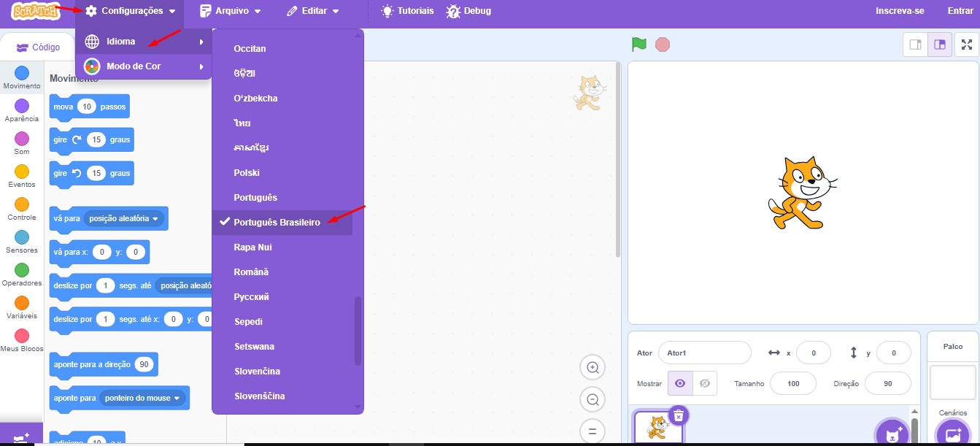Click the Inscreva-se link
980x446 pixels.
[900, 11]
